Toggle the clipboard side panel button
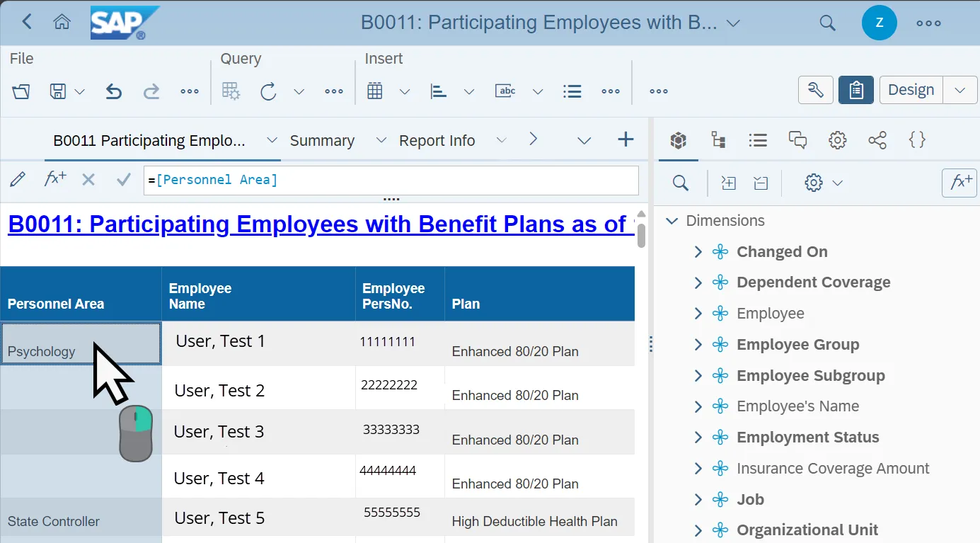This screenshot has width=980, height=543. point(855,90)
